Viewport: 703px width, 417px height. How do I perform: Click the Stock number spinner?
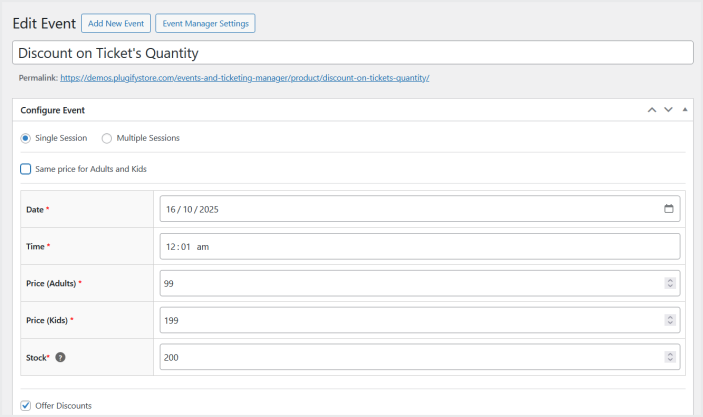click(x=669, y=357)
